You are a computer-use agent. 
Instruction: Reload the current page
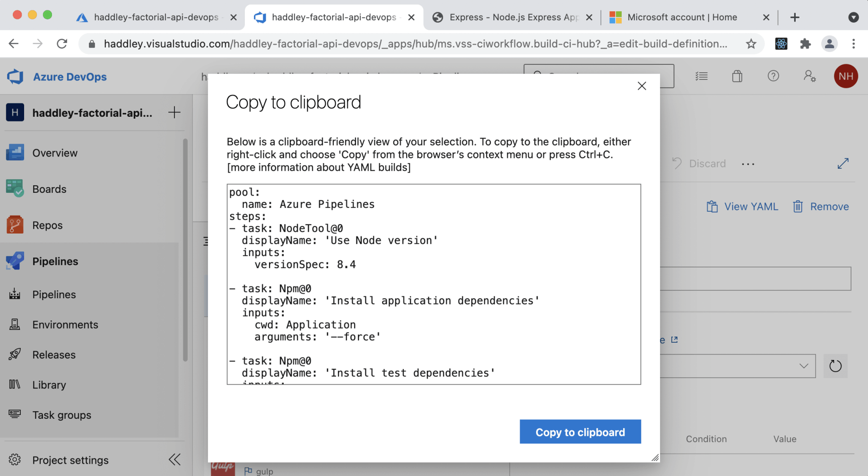click(62, 44)
